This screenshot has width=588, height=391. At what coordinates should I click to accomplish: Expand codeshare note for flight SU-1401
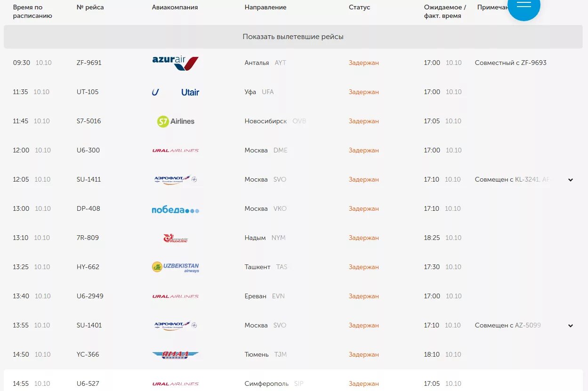571,326
